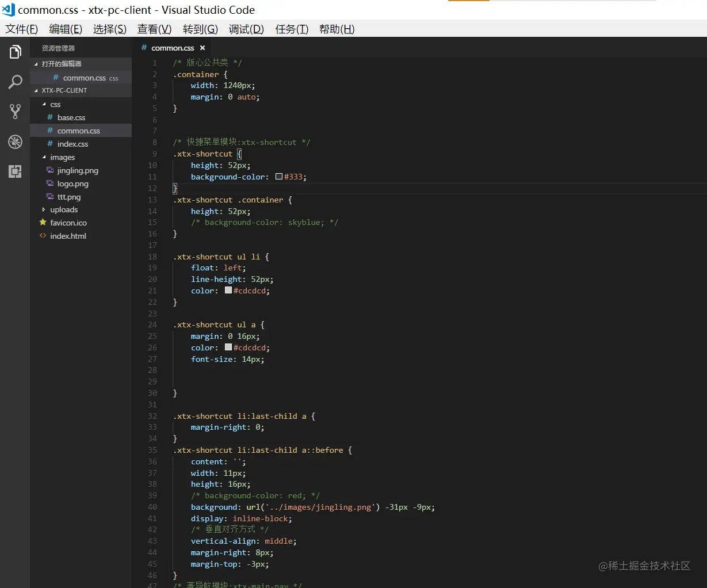Open the Explorer view in activity bar

tap(15, 52)
